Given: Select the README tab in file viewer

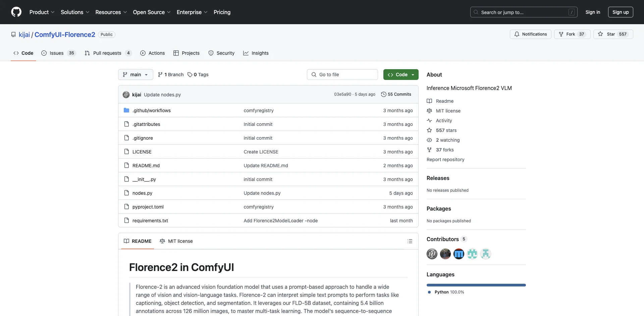Looking at the screenshot, I should (138, 241).
